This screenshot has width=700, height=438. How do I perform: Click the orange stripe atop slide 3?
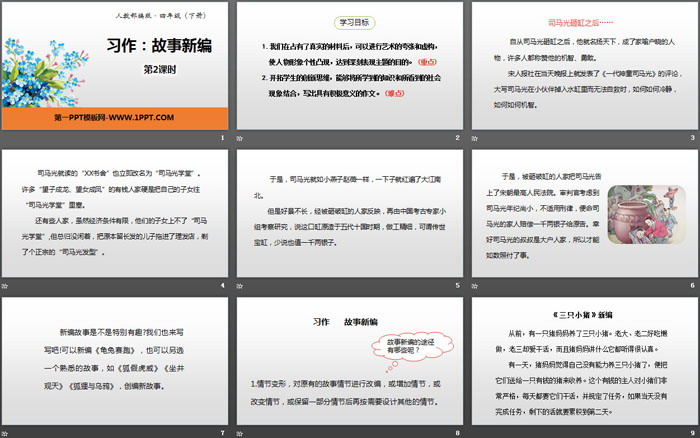(x=583, y=3)
